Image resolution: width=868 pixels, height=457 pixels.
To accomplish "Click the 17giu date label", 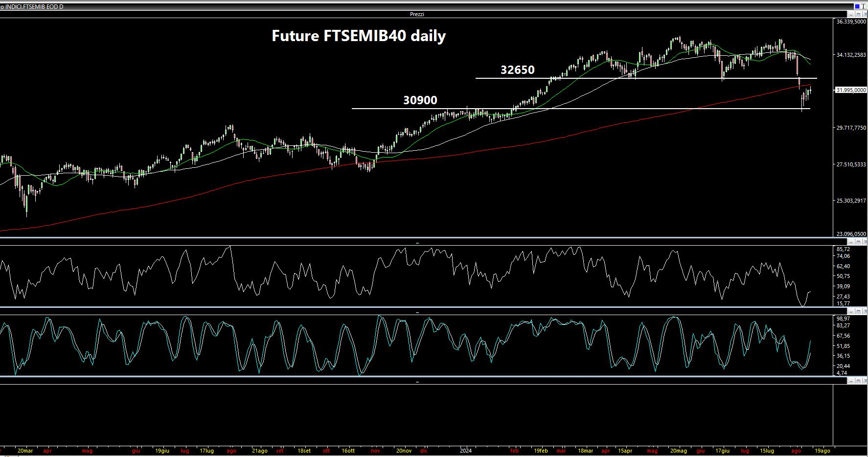I will pyautogui.click(x=722, y=451).
